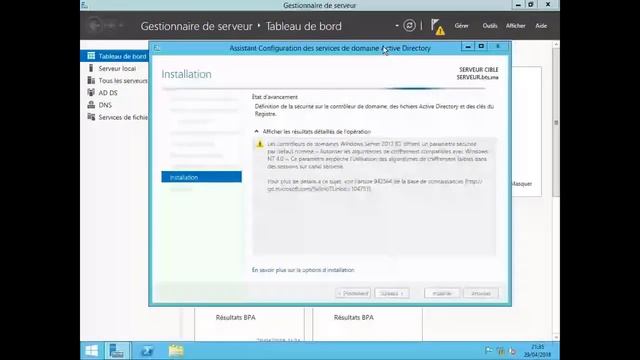640x360 pixels.
Task: Click the volume icon in the system tray
Action: point(513,351)
